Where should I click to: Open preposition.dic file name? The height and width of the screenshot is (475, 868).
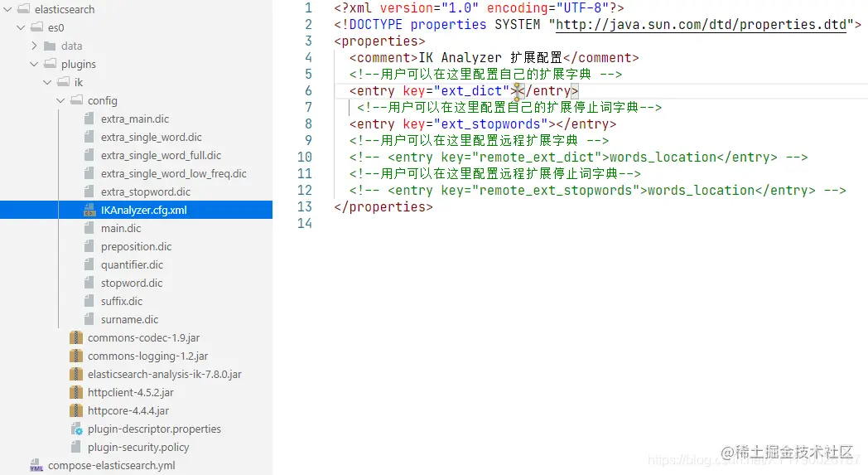(136, 247)
